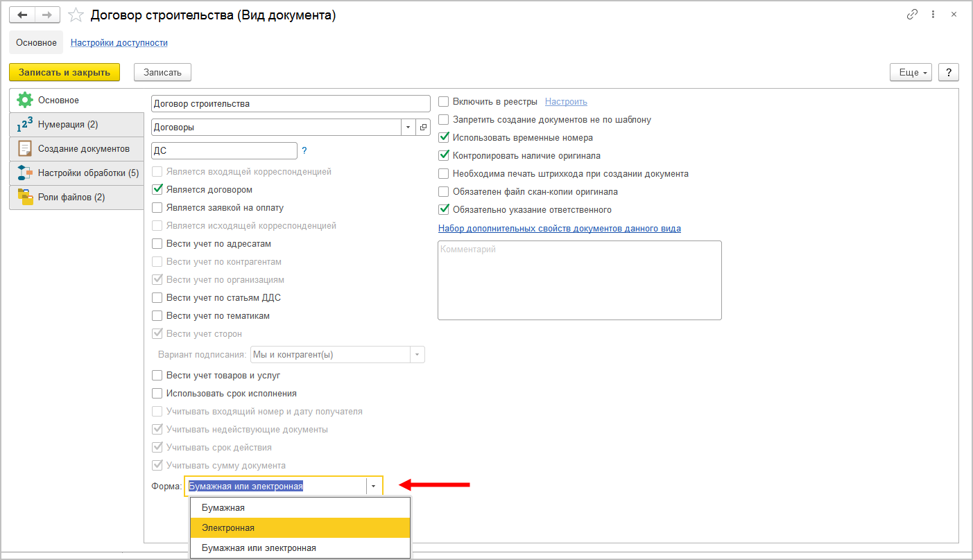Open the Еще menu button
The image size is (973, 560).
point(911,72)
